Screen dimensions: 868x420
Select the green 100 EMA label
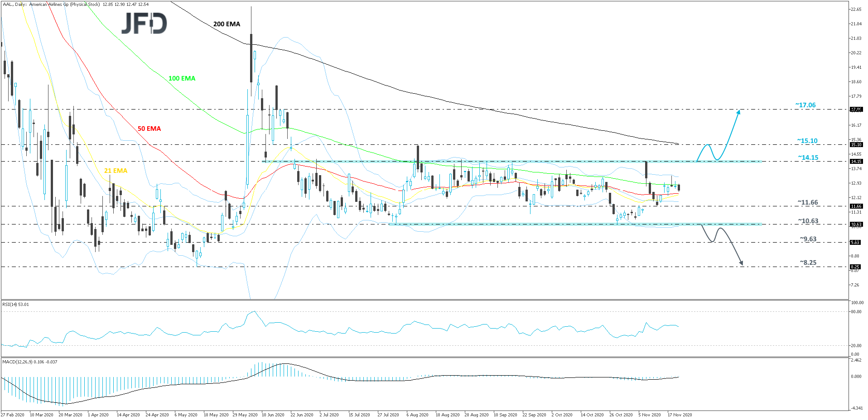pyautogui.click(x=182, y=78)
